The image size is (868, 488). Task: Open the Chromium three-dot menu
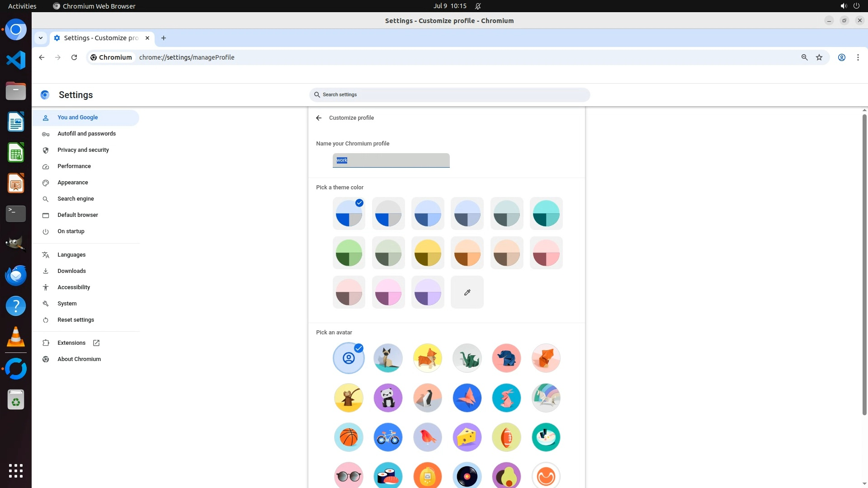point(858,57)
